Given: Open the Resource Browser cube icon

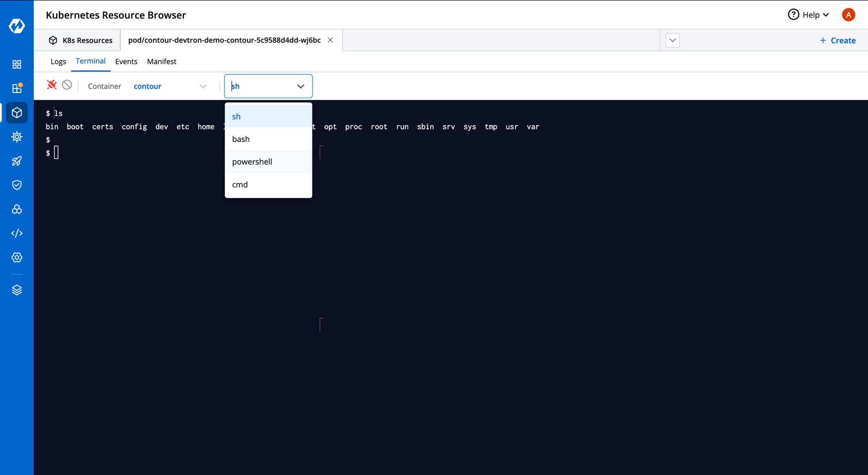Looking at the screenshot, I should click(x=16, y=113).
